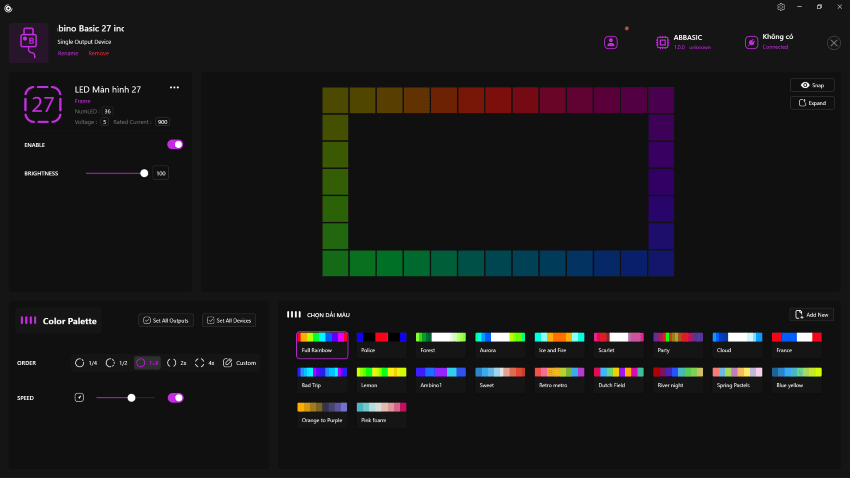Screen dimensions: 850x478
Task: Click the connection status icon
Action: (751, 42)
